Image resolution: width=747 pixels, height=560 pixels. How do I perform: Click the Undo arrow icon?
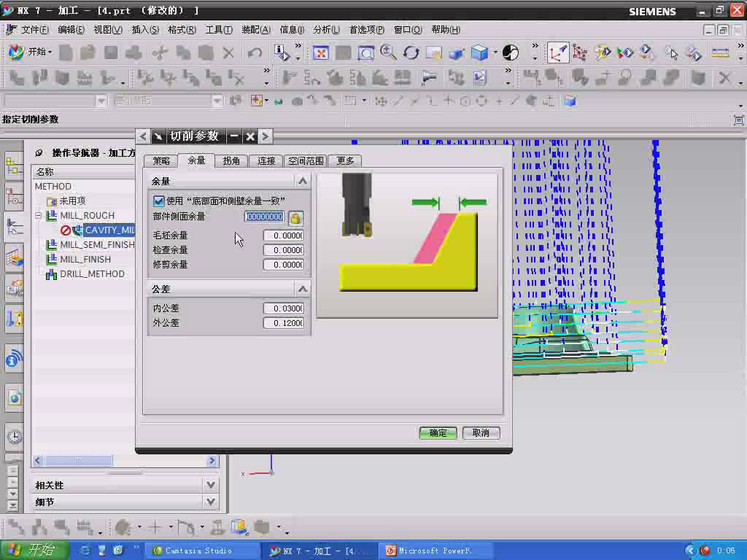(x=255, y=52)
